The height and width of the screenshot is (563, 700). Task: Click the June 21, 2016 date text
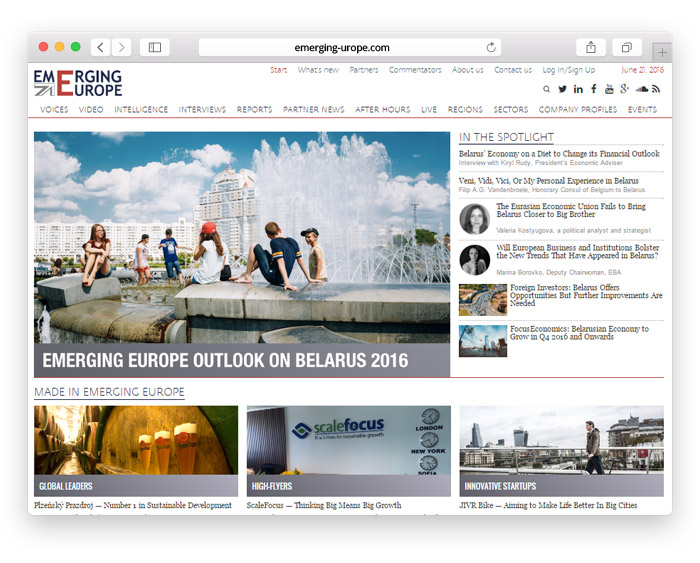click(x=642, y=70)
